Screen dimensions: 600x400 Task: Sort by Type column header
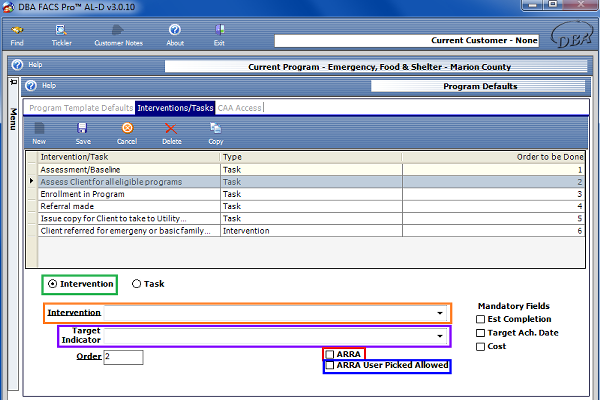pos(311,157)
